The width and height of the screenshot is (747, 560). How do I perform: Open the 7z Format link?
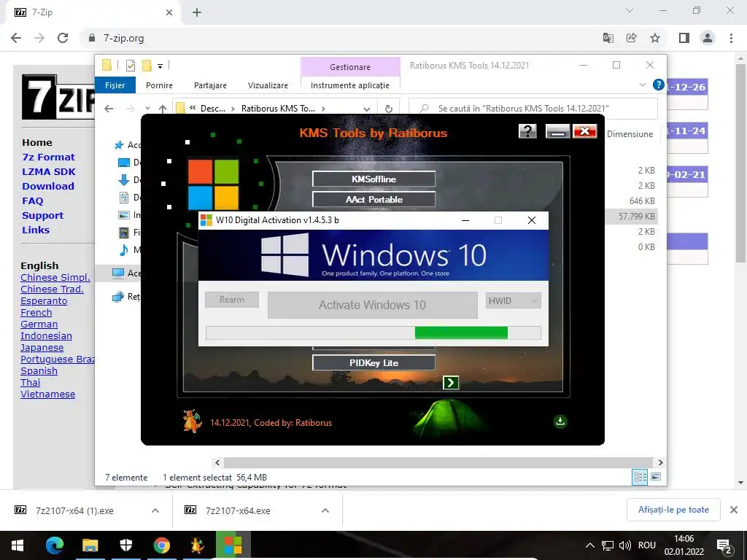48,157
